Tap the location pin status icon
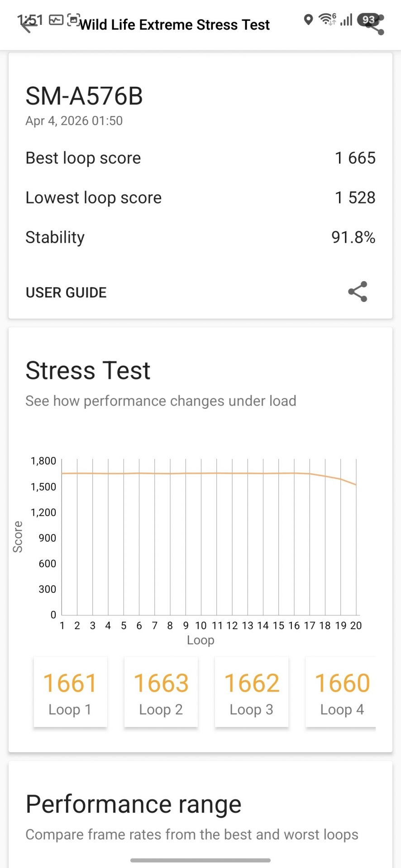 308,20
